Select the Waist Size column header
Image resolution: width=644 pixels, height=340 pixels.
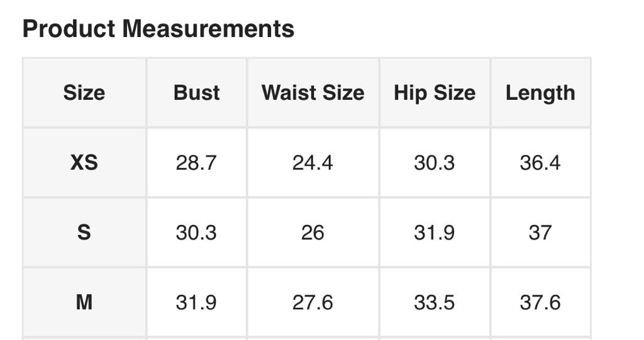(x=313, y=93)
